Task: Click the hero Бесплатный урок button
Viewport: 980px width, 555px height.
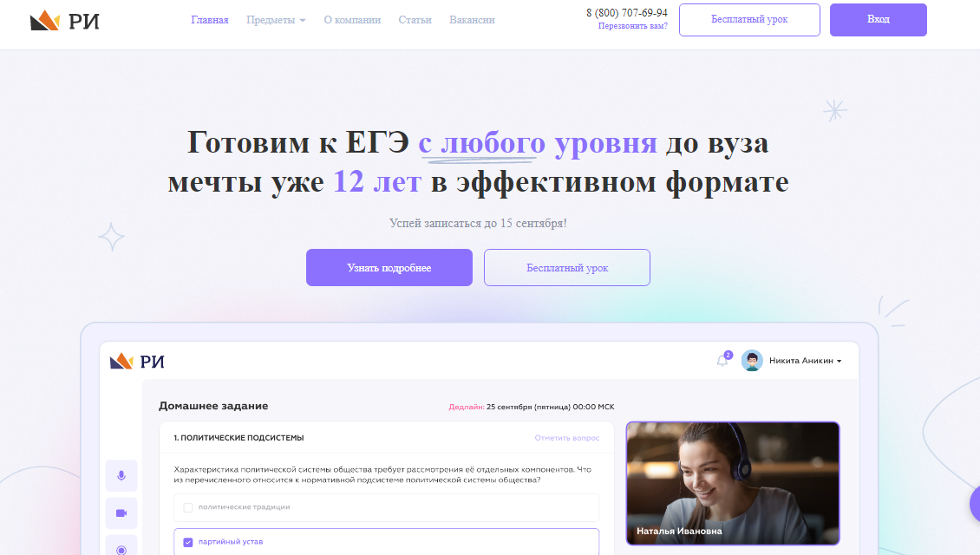Action: pos(567,267)
